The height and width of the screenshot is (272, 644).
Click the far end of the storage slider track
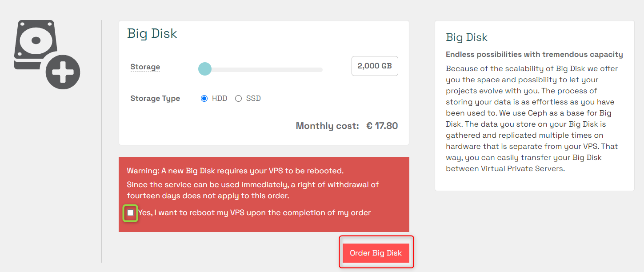click(320, 70)
